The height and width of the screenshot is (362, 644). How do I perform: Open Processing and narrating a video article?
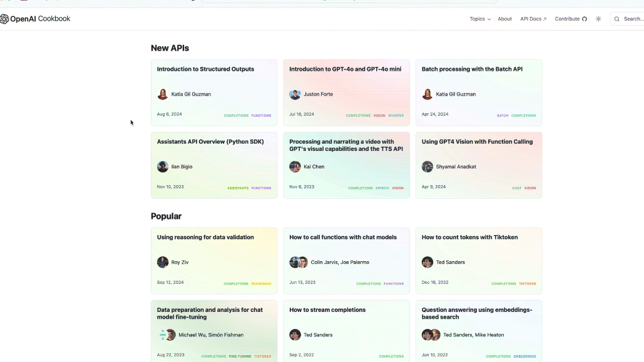coord(346,166)
